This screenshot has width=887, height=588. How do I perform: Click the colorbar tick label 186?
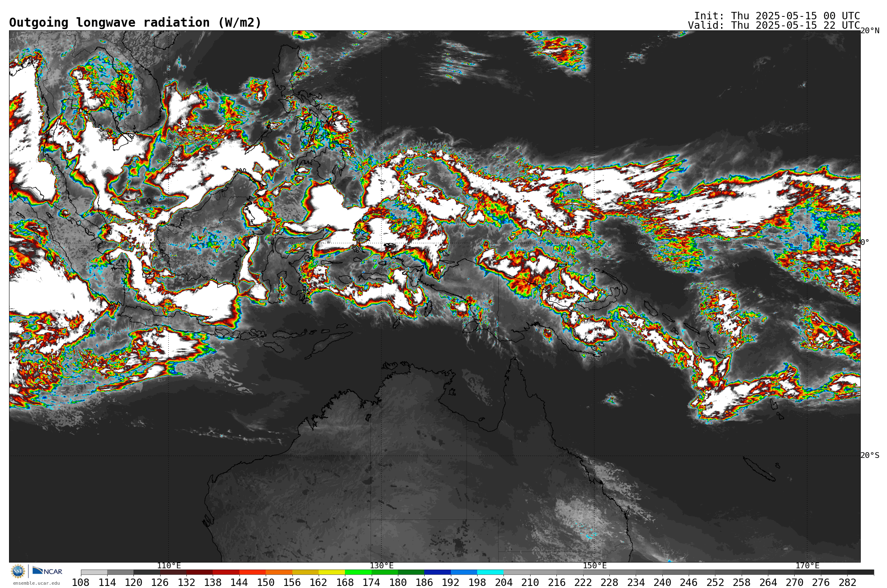[x=424, y=583]
